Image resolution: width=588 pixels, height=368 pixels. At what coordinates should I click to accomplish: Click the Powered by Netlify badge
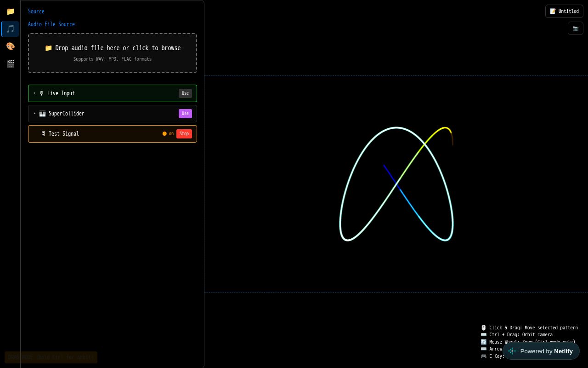click(541, 351)
